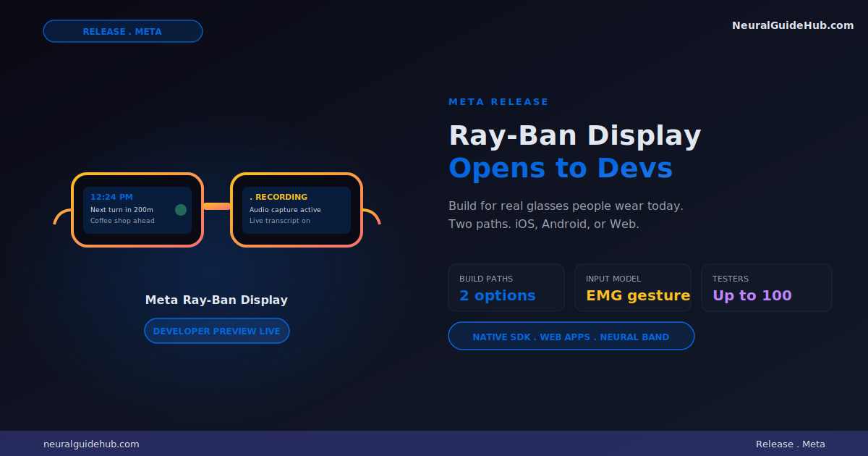Viewport: 868px width, 456px height.
Task: Click the right glasses lens display
Action: [x=297, y=210]
